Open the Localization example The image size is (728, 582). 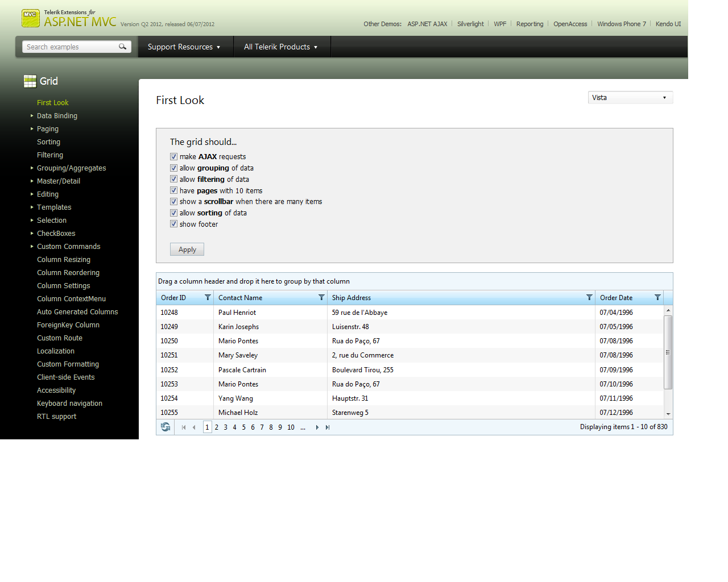(56, 351)
